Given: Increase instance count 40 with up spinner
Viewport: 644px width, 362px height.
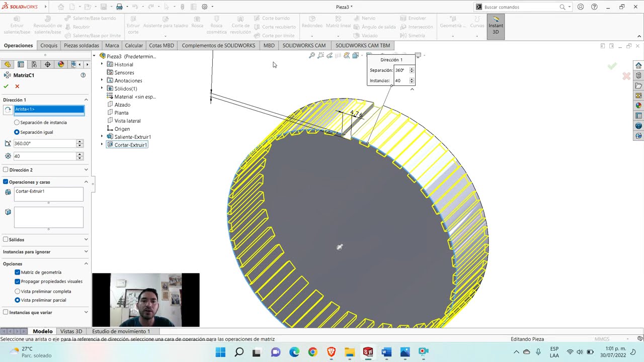Looking at the screenshot, I should point(79,154).
